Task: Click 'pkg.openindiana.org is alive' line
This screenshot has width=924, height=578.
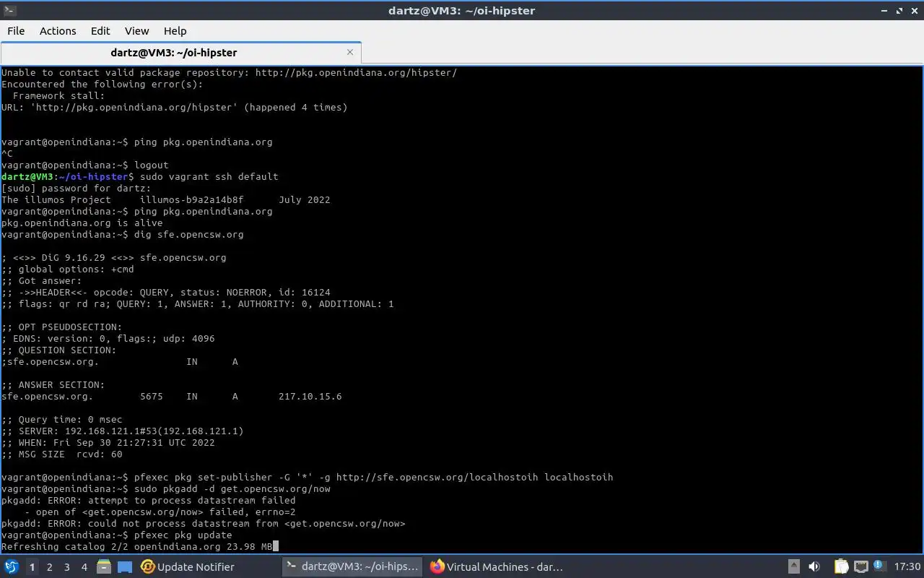Action: coord(82,223)
